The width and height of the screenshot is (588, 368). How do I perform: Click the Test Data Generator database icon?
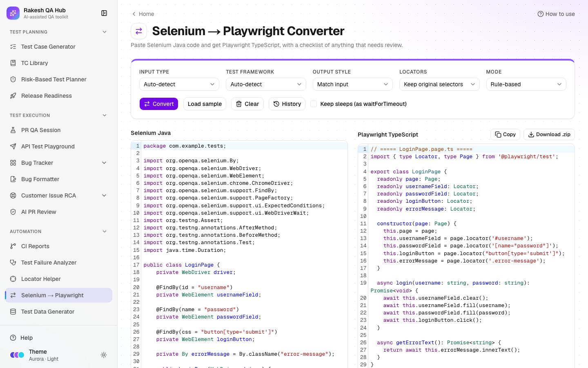[x=13, y=312]
